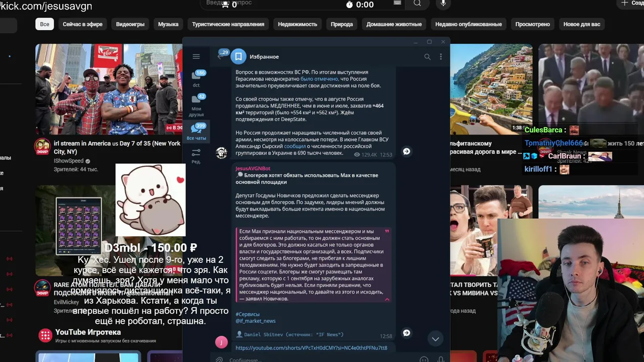Click the YouTube Создать button

pos(630,4)
